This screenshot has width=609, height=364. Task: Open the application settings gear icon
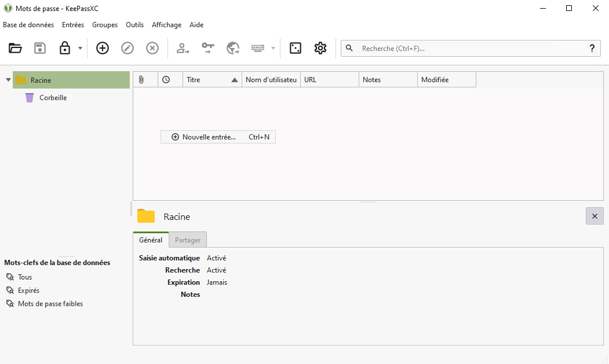(320, 48)
